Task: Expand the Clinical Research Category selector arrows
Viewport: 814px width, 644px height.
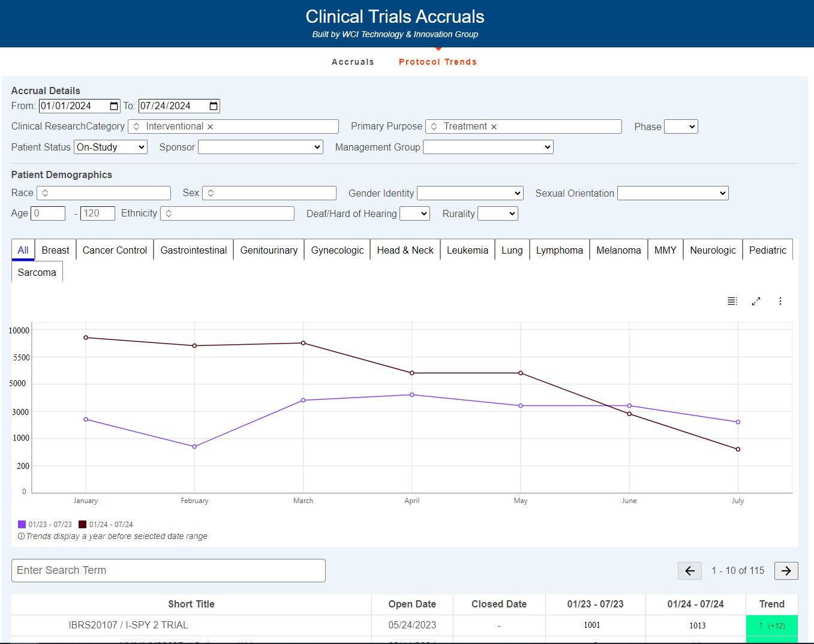Action: (x=136, y=127)
